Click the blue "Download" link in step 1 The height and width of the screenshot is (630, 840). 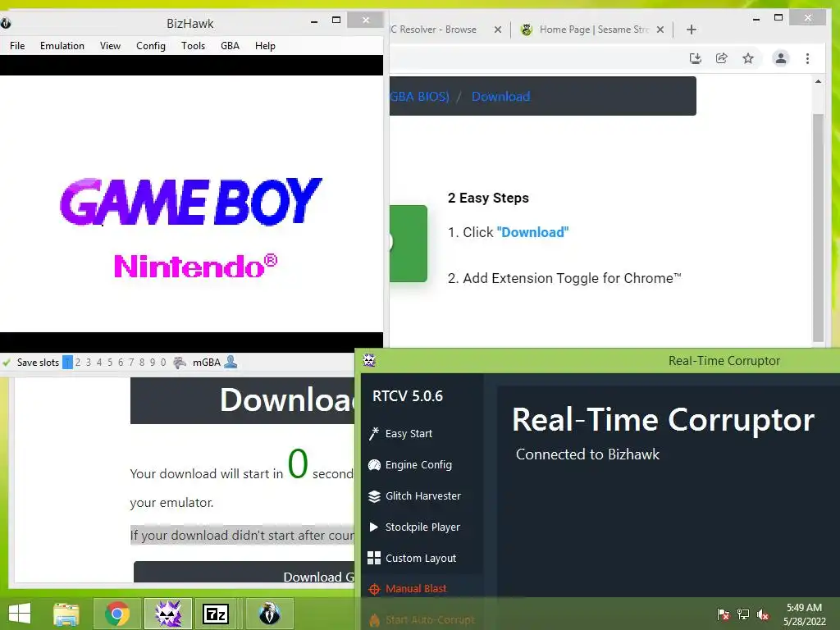[532, 232]
